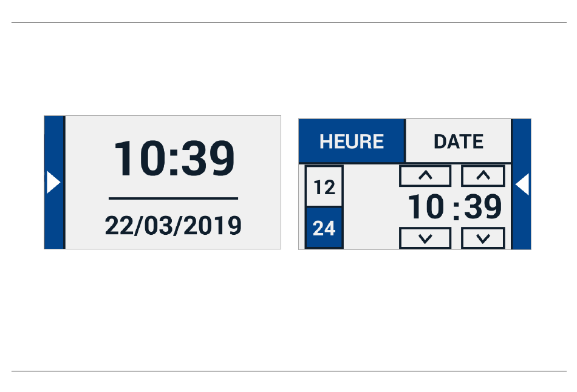Image resolution: width=577 pixels, height=392 pixels.
Task: Open the HEURE tab
Action: click(x=352, y=141)
